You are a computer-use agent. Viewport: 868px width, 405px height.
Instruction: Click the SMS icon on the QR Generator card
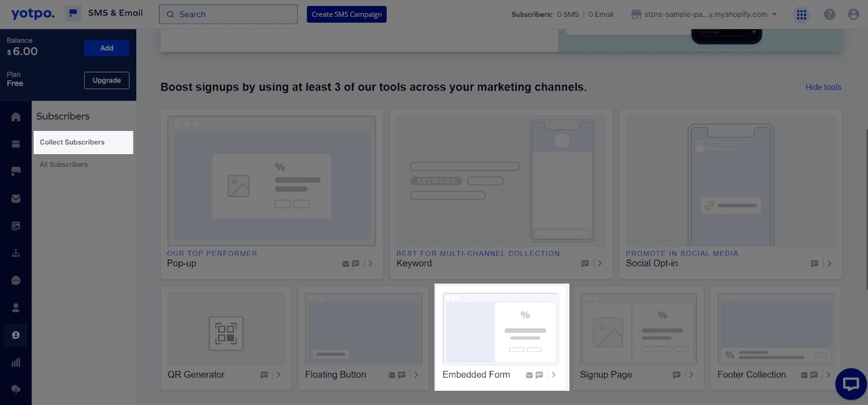coord(264,375)
